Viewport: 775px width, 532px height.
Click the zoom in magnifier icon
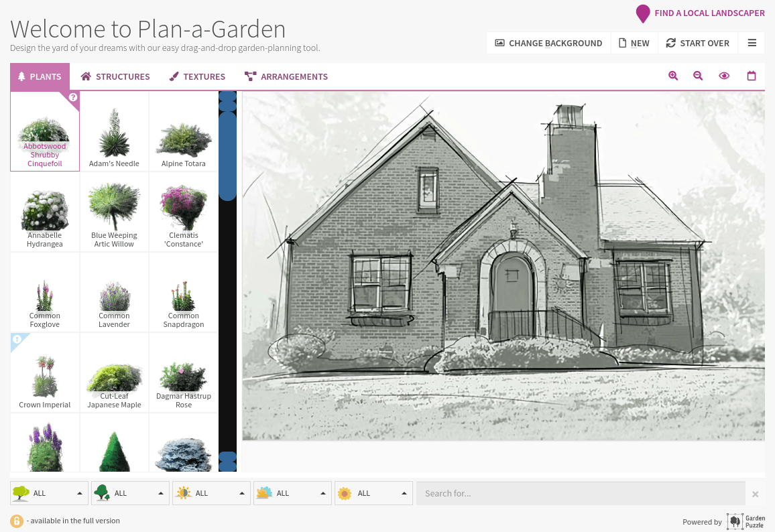point(673,76)
